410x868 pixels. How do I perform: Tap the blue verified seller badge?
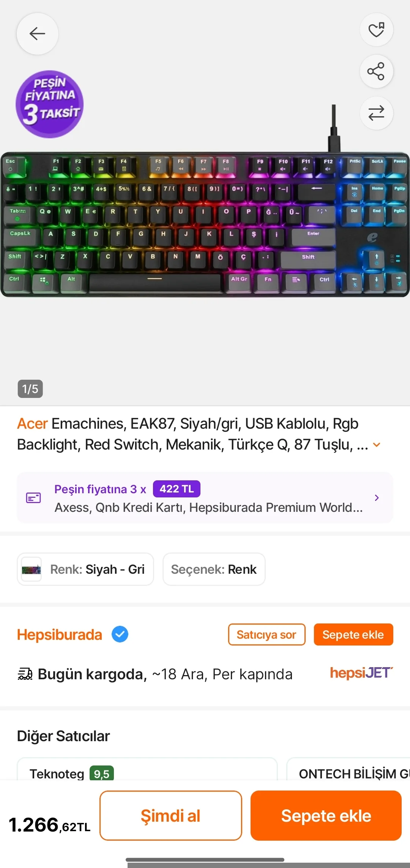click(x=120, y=634)
